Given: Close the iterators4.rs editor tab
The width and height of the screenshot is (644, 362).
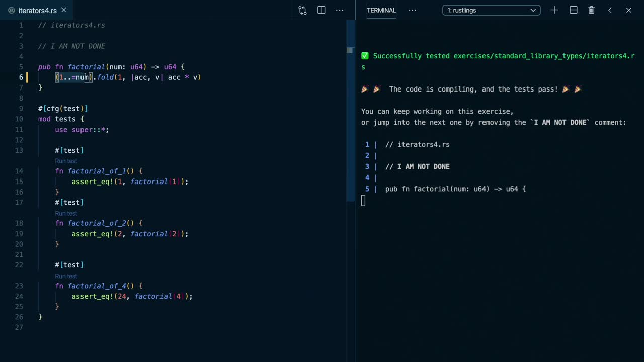Looking at the screenshot, I should (x=63, y=10).
